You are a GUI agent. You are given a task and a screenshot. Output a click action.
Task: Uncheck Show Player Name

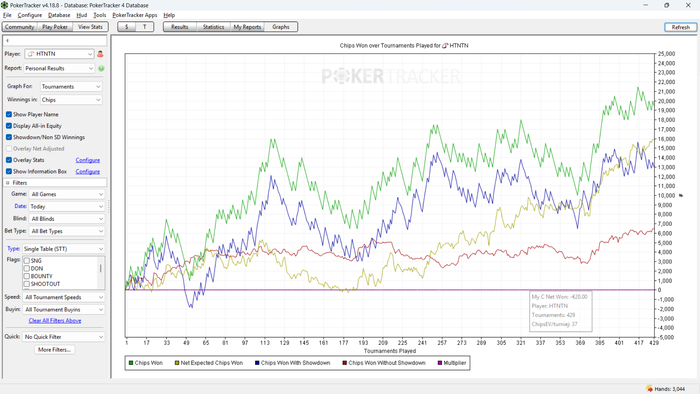tap(9, 114)
